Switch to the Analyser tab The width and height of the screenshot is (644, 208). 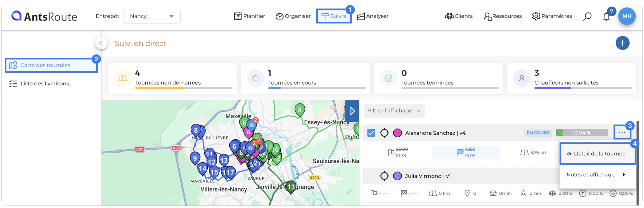(373, 16)
